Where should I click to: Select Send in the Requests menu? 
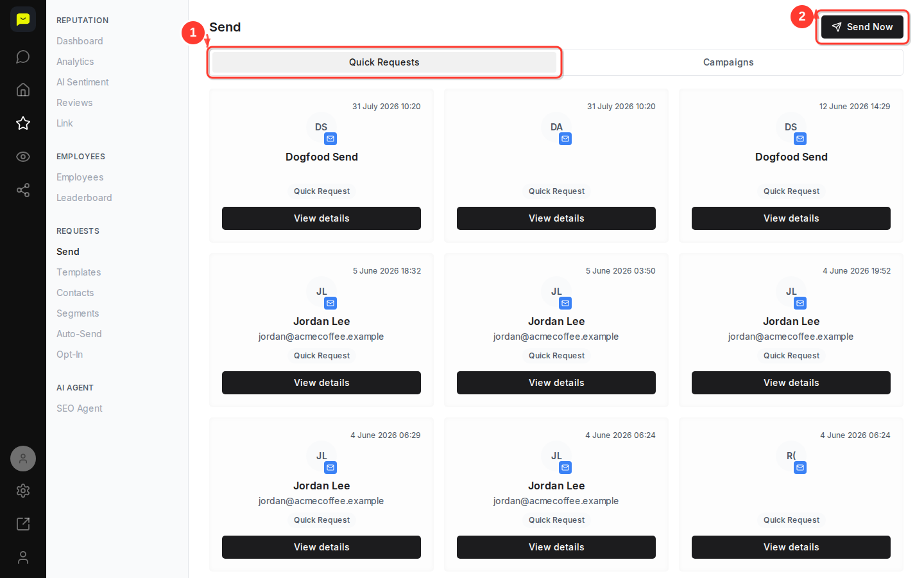point(68,252)
